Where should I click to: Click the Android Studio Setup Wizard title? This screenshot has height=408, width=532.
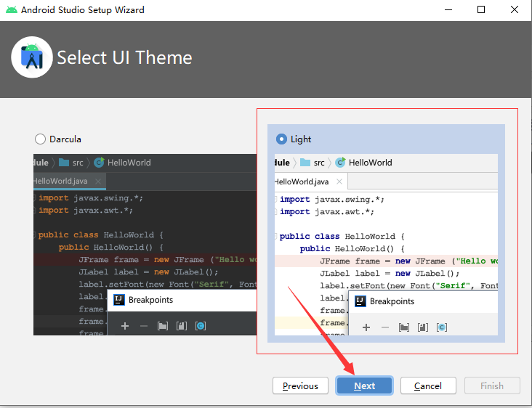click(82, 10)
